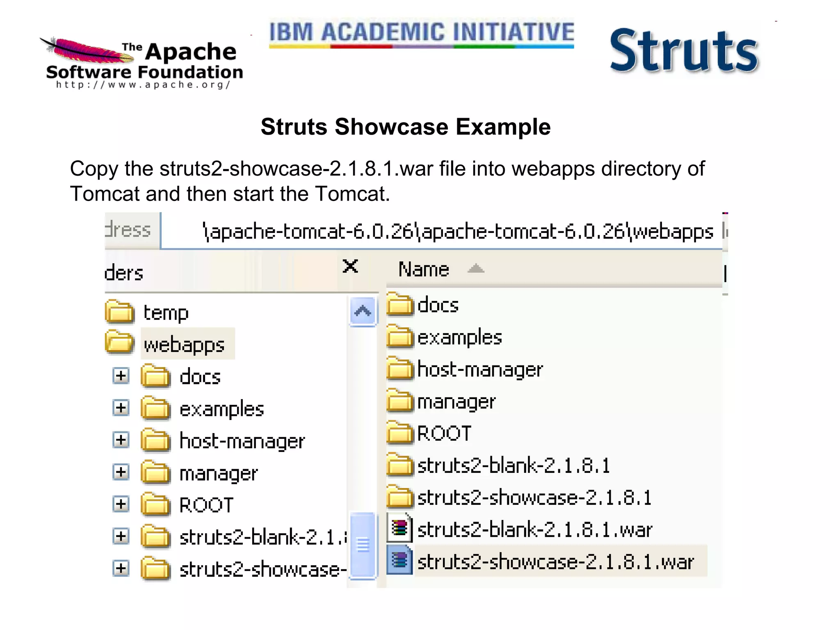Click struts2-blank-2.1.8.1 folder icon in file list
The width and height of the screenshot is (840, 630).
point(400,464)
